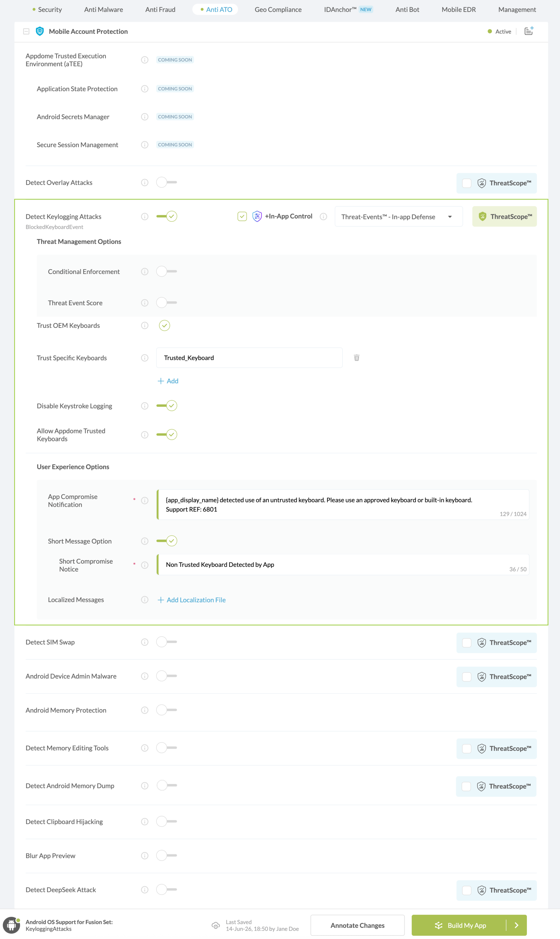Uncheck the +In-App Control checkbox
The image size is (560, 939).
242,216
